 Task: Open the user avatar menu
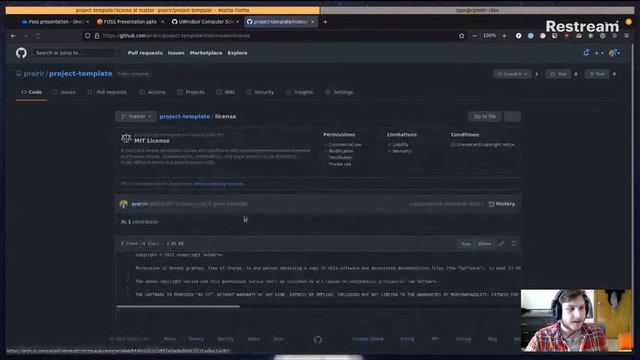pyautogui.click(x=614, y=53)
